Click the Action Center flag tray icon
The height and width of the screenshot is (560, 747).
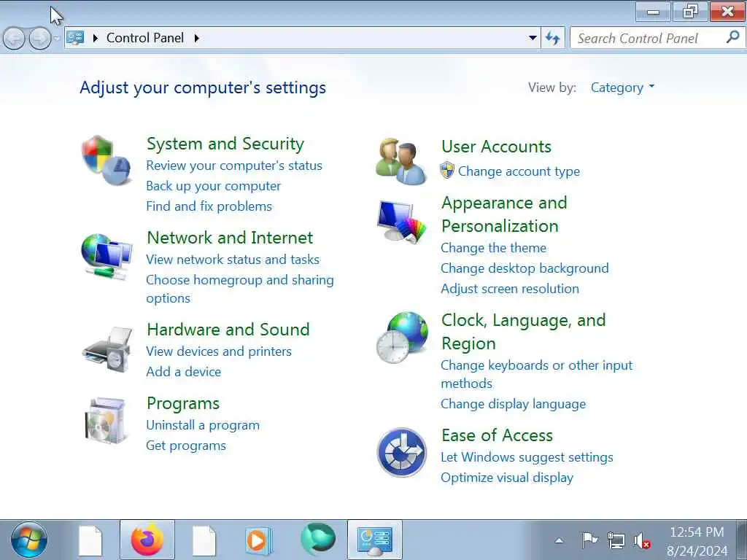pyautogui.click(x=589, y=540)
